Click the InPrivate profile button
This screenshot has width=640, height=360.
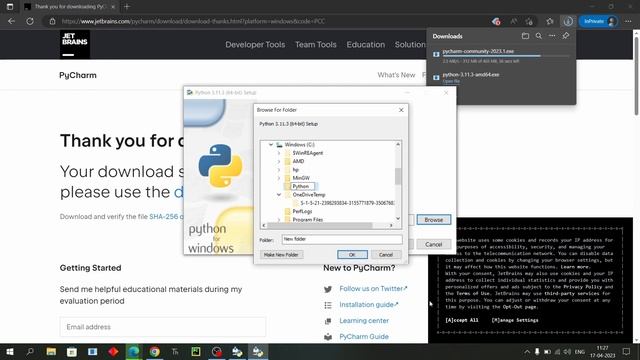(x=598, y=21)
